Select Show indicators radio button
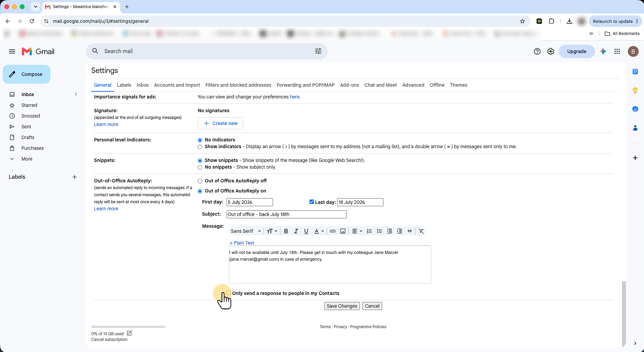644x352 pixels. 200,147
